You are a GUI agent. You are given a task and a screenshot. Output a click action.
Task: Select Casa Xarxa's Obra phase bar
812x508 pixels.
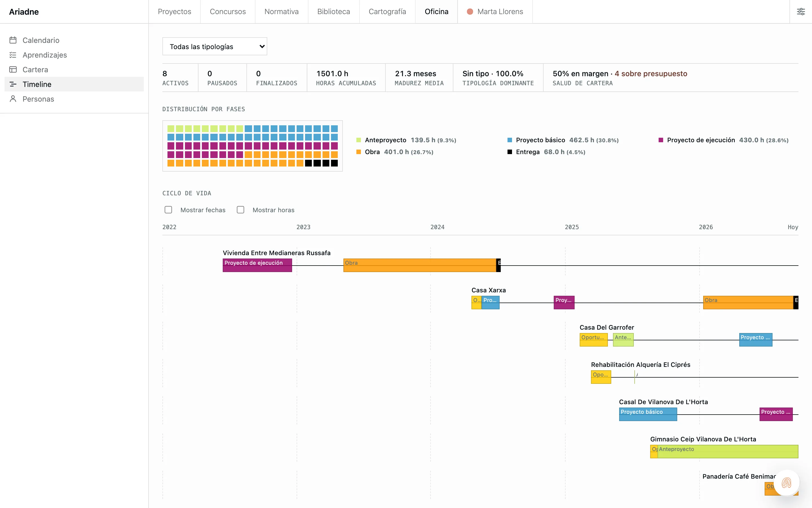[x=748, y=302]
